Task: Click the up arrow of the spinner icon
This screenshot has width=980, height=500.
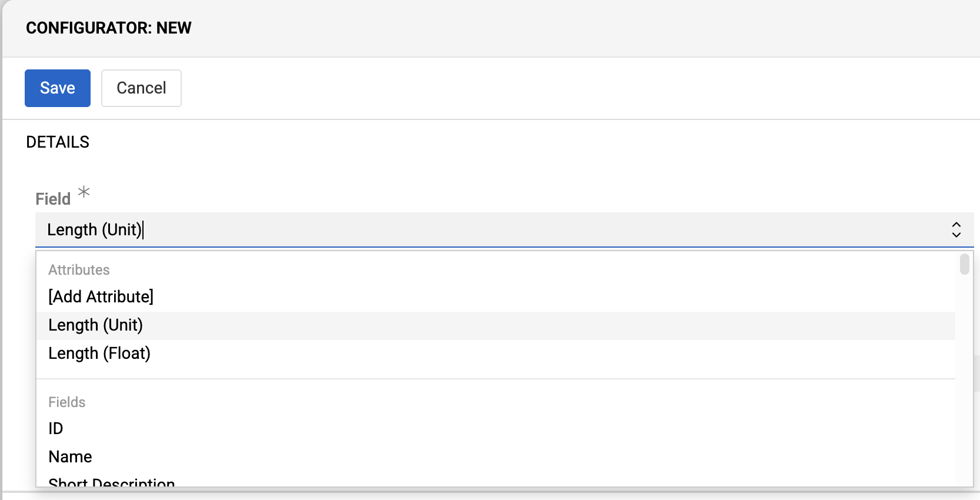Action: click(x=956, y=225)
